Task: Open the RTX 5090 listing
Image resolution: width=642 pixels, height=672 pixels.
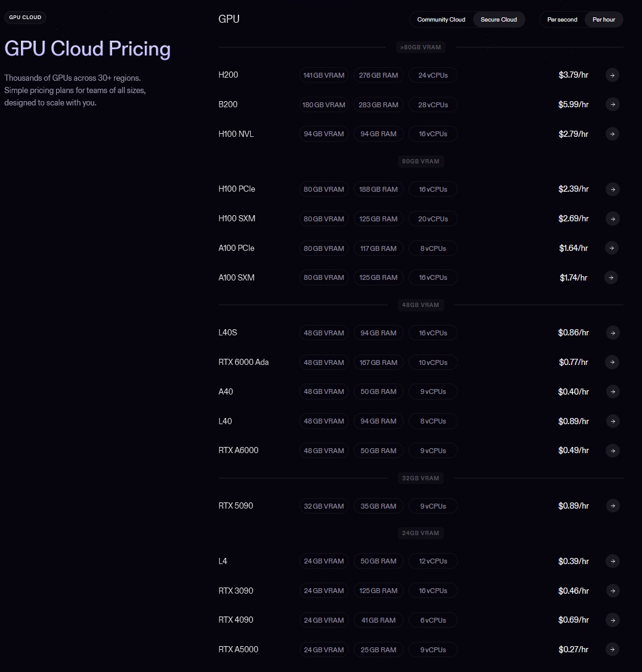Action: tap(235, 506)
